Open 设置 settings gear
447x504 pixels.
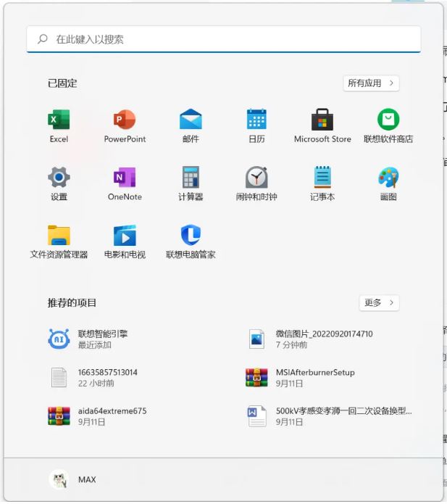coord(59,184)
